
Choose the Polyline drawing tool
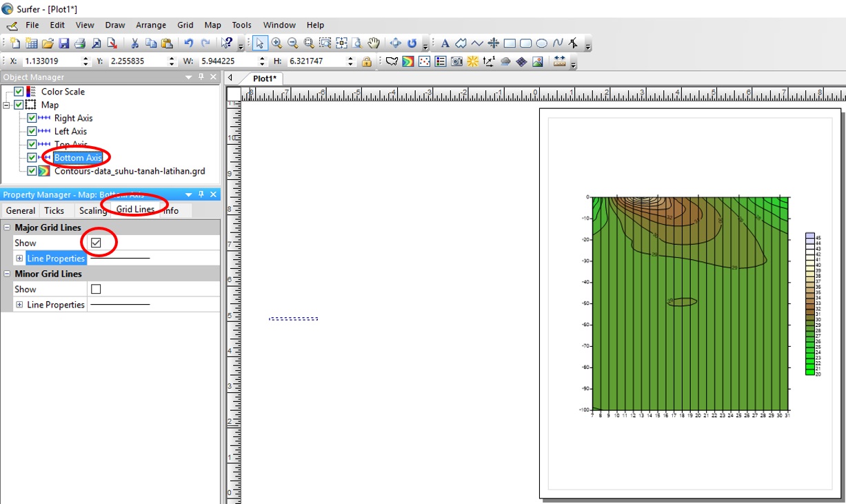tap(477, 43)
